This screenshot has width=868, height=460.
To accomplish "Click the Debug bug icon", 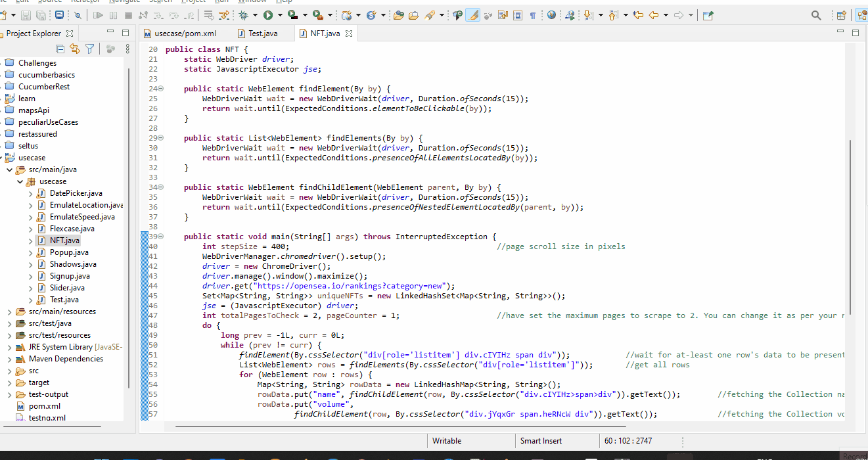I will [244, 15].
